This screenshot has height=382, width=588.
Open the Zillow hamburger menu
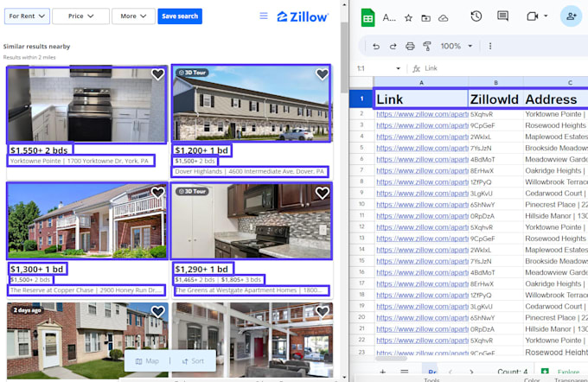(x=264, y=16)
